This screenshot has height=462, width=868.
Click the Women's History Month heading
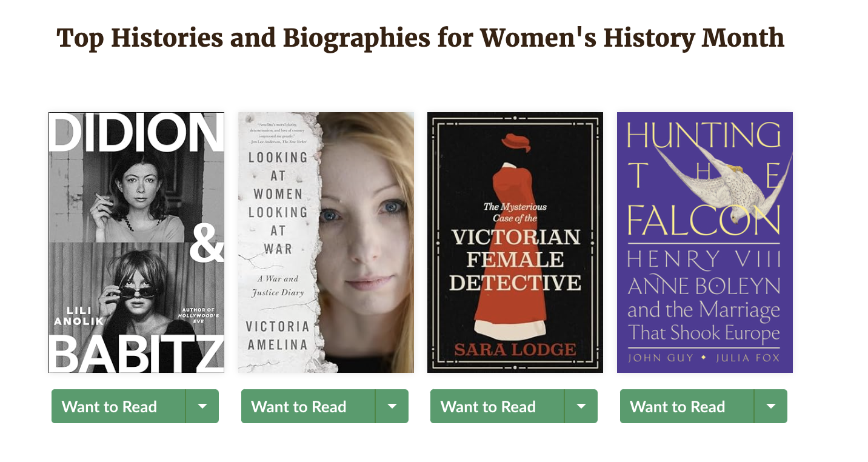click(x=420, y=38)
